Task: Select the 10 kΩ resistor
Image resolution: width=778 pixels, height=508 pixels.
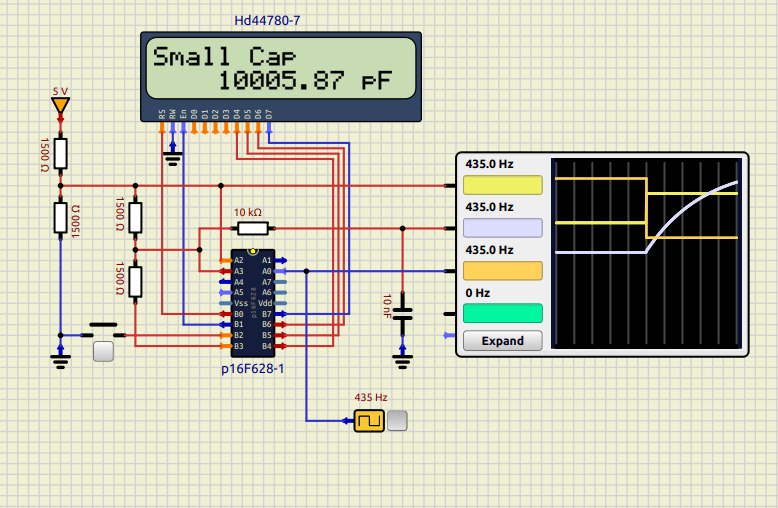Action: pos(246,228)
